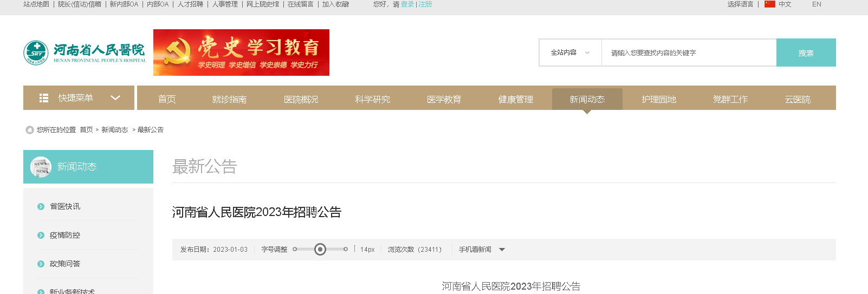Click the Henan Provincial People's Hospital logo

click(x=85, y=53)
